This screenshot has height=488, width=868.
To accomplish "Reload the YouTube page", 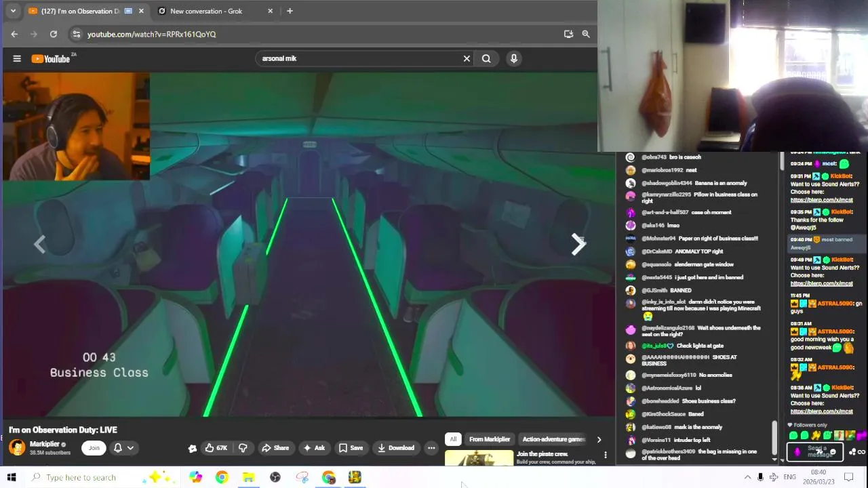I will pyautogui.click(x=54, y=34).
